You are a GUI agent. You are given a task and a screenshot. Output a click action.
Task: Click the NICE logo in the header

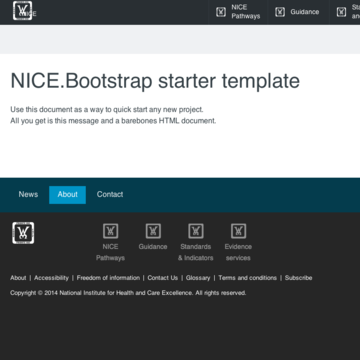click(22, 10)
